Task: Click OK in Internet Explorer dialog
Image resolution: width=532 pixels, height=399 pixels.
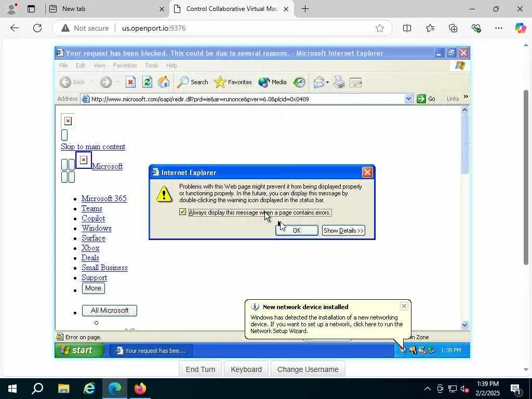Action: (x=297, y=230)
